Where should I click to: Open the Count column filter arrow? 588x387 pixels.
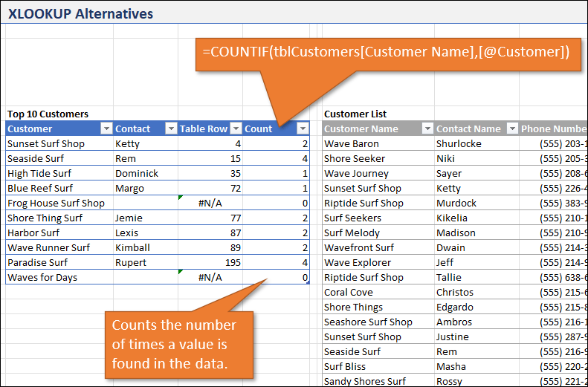[x=303, y=129]
